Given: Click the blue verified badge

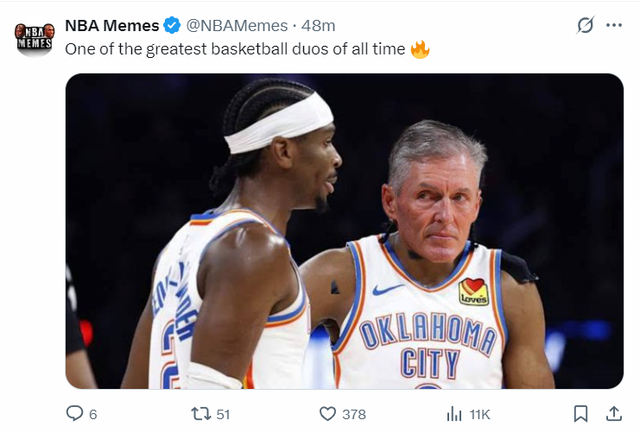Looking at the screenshot, I should 172,25.
